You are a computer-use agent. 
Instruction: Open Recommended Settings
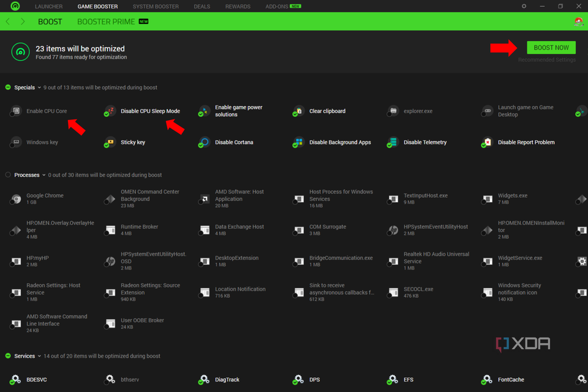pos(547,59)
